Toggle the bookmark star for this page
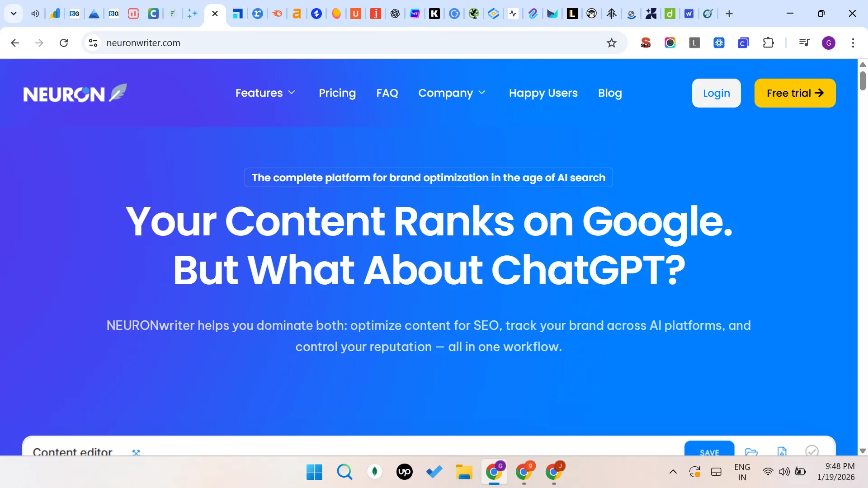The image size is (868, 488). [611, 42]
